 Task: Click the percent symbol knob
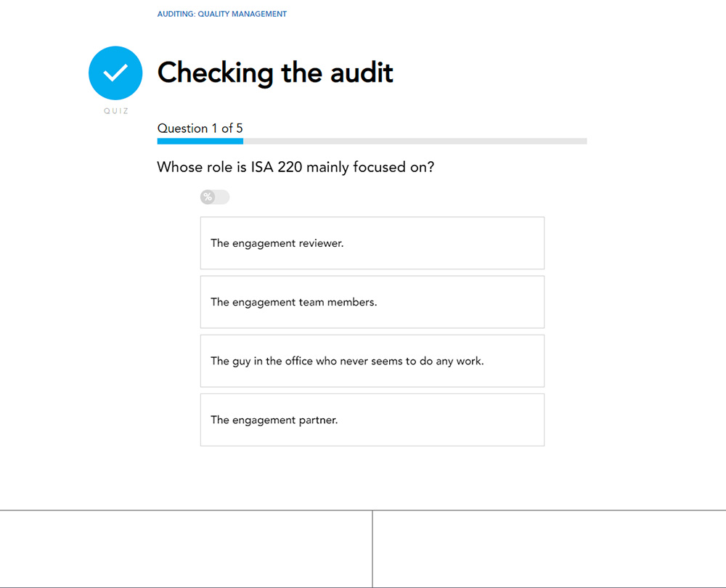coord(208,197)
